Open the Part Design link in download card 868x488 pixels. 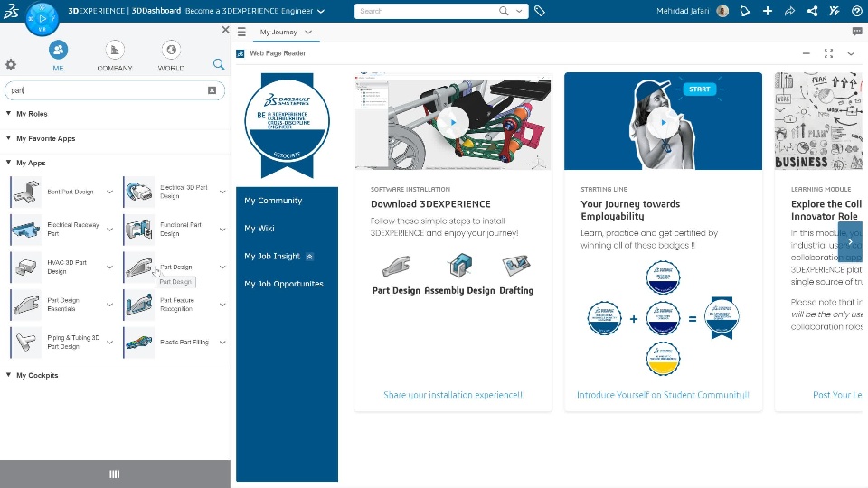click(x=396, y=275)
